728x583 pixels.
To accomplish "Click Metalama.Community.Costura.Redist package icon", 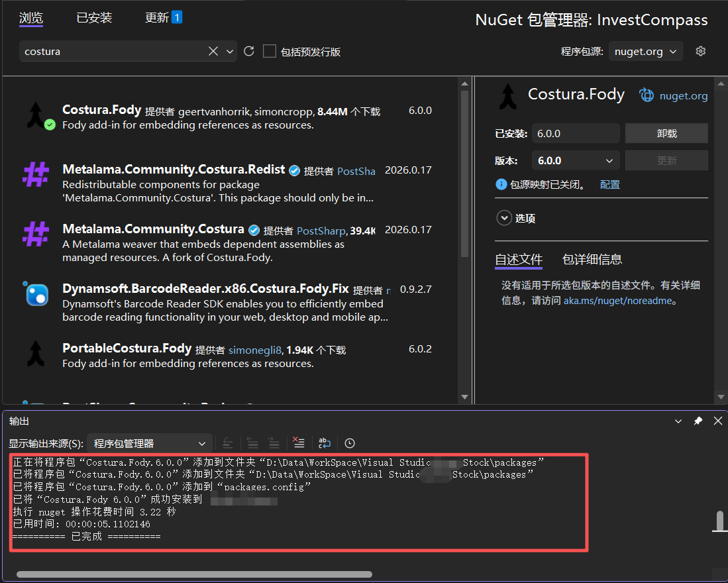I will tap(36, 174).
